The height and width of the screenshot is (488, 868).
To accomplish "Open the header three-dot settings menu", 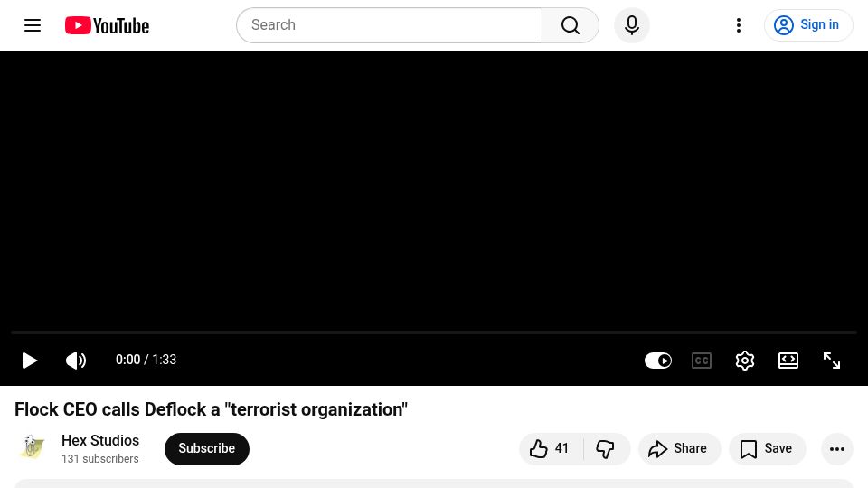I will (x=739, y=25).
